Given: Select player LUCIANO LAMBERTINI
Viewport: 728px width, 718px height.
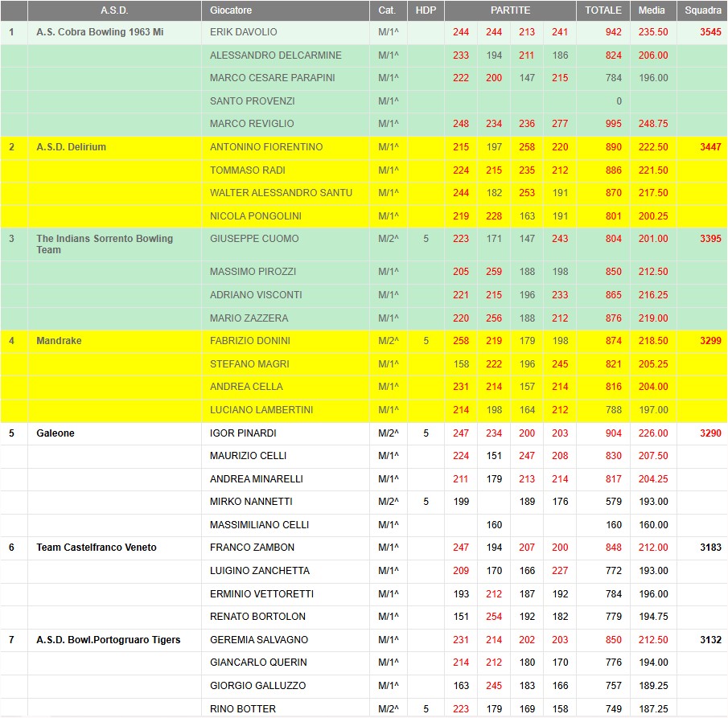Looking at the screenshot, I should [x=261, y=410].
